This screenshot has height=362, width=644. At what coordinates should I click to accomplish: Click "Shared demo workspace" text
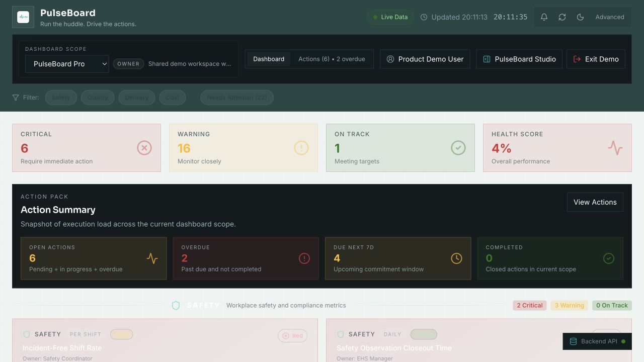[190, 64]
